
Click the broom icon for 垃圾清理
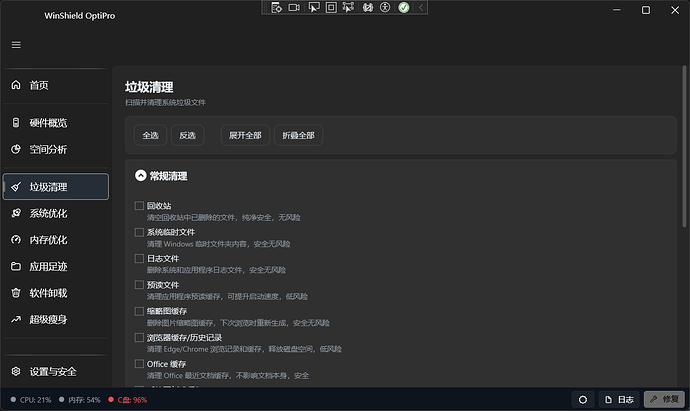[16, 187]
